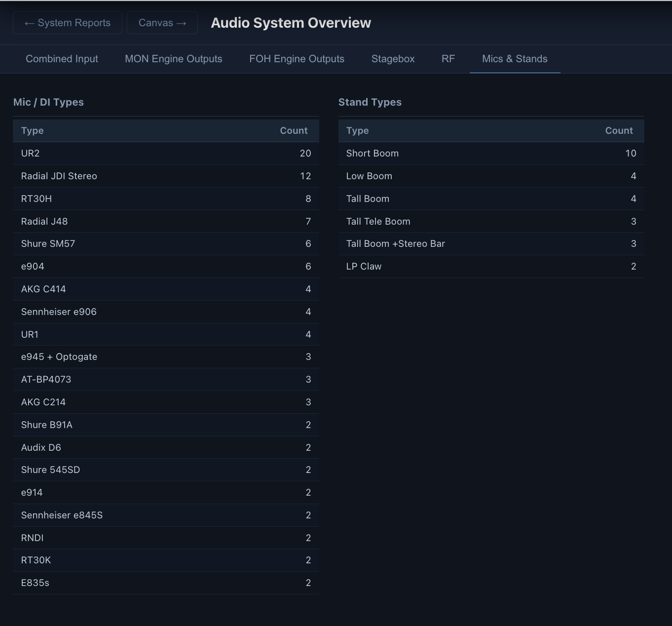This screenshot has height=626, width=672.
Task: Select the LP Claw stand row
Action: 491,267
